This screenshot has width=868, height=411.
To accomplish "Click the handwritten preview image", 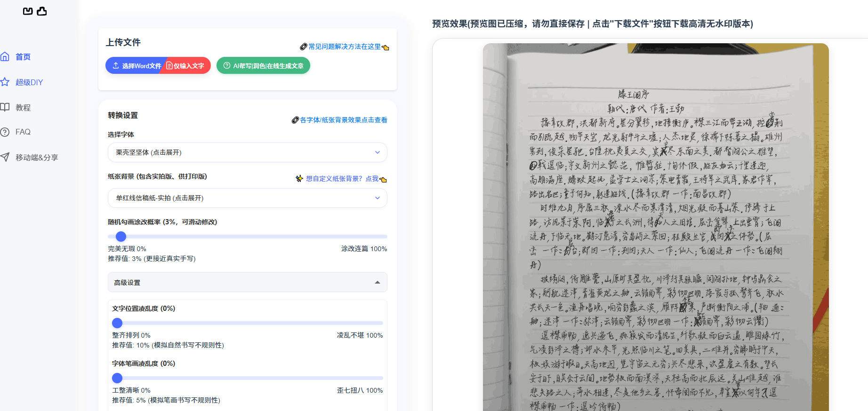I will (x=655, y=226).
